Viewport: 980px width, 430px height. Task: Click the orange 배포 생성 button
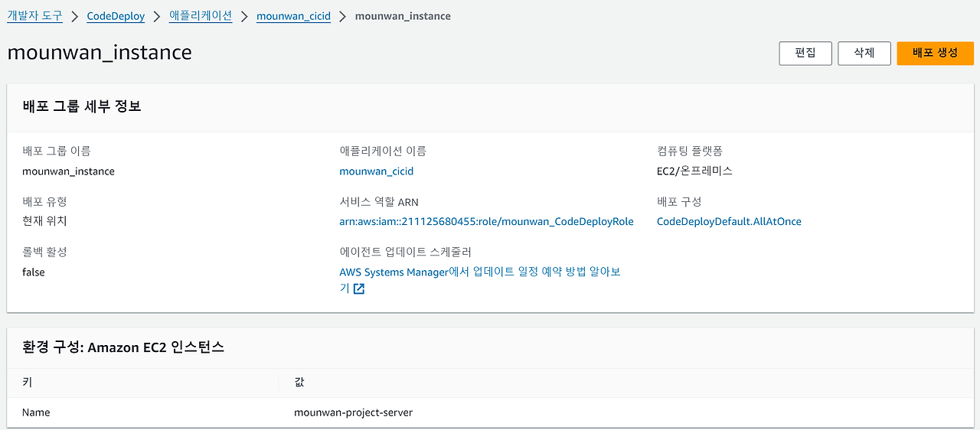[936, 53]
